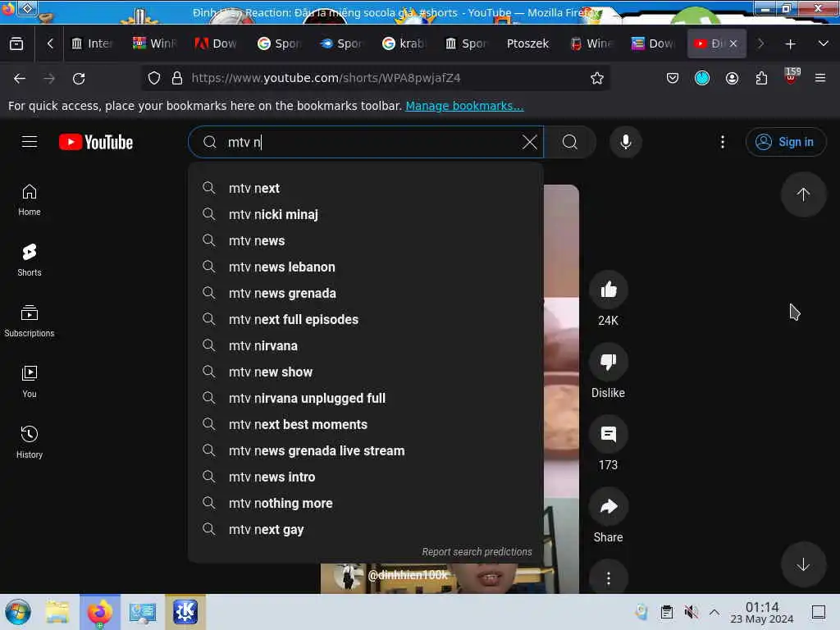Screen dimensions: 840x630
Task: Open a new tab with plus
Action: pyautogui.click(x=790, y=44)
